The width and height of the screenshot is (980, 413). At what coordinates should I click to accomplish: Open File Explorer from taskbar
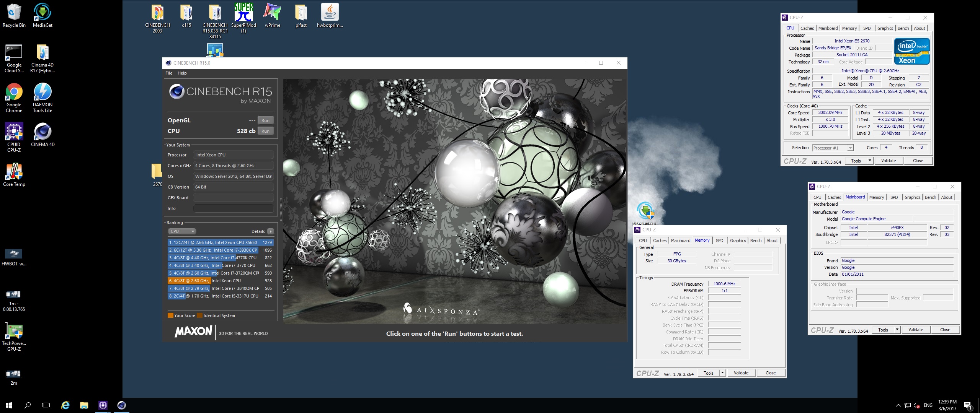(84, 405)
